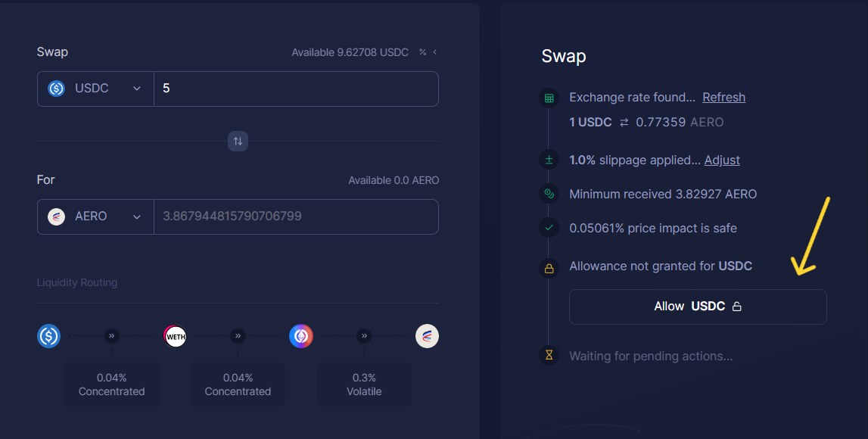Image resolution: width=868 pixels, height=439 pixels.
Task: Click the hourglass pending actions icon
Action: pyautogui.click(x=549, y=356)
